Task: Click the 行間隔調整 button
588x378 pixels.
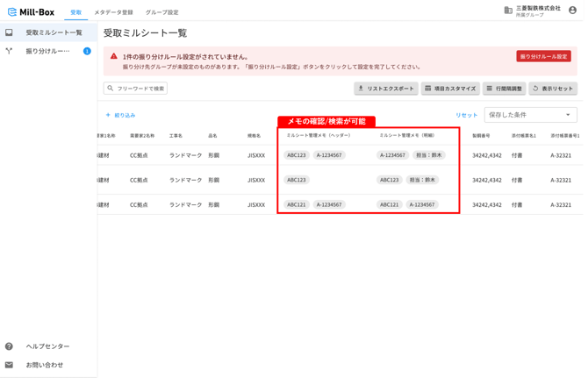Action: [x=505, y=89]
